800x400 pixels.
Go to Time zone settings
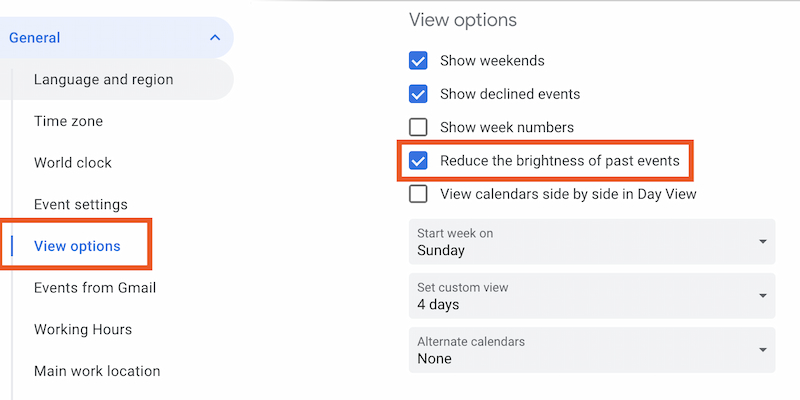68,121
